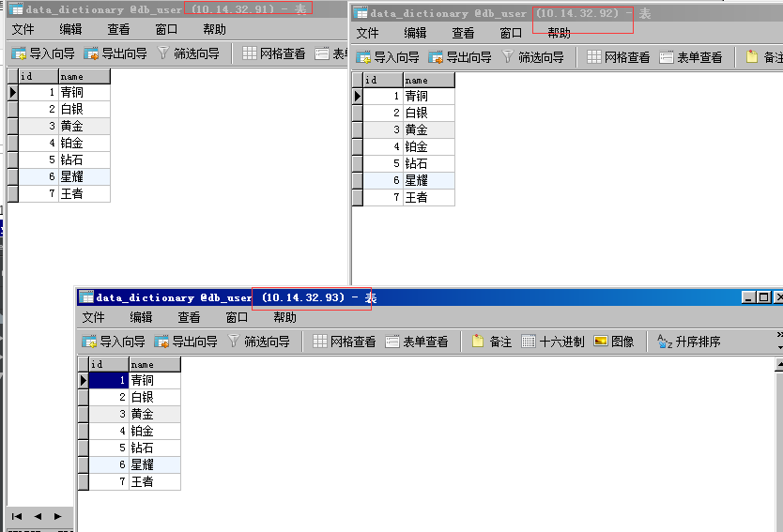The width and height of the screenshot is (783, 532).
Task: Select id 1 cell in 10.14.32.93 window
Action: 109,380
